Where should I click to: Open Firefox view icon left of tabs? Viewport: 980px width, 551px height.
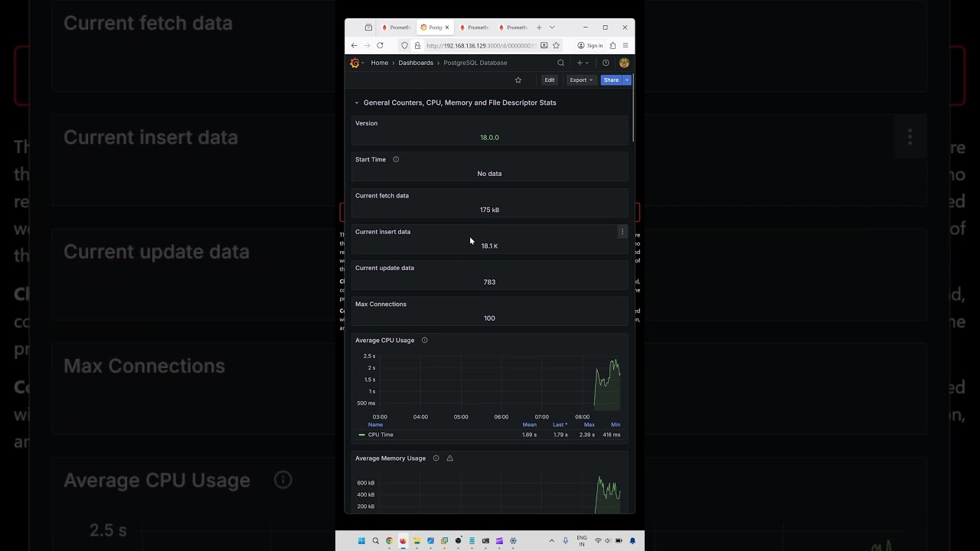tap(368, 28)
